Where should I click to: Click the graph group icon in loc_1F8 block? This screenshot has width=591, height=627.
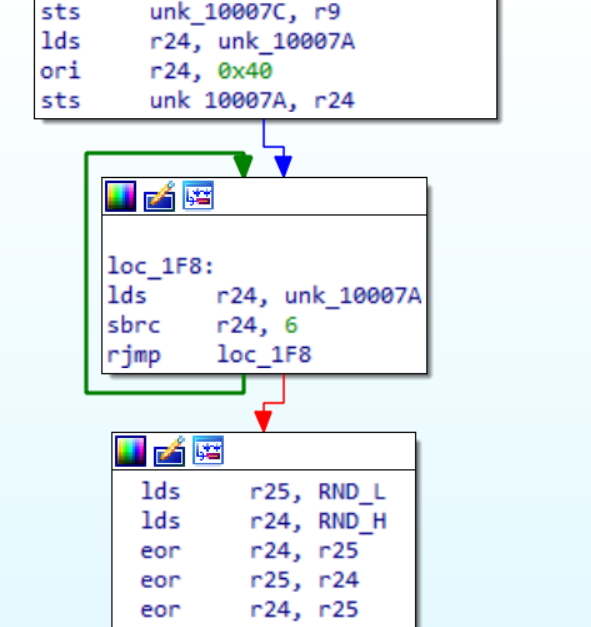pos(198,196)
